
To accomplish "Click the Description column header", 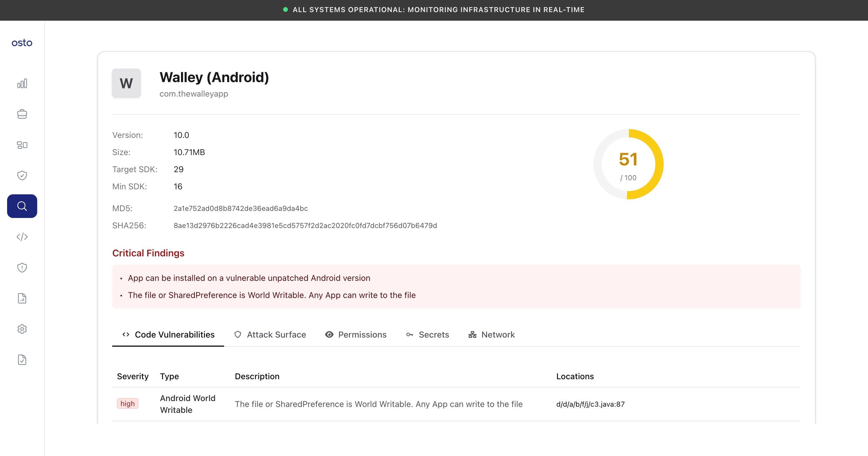I will pyautogui.click(x=257, y=377).
